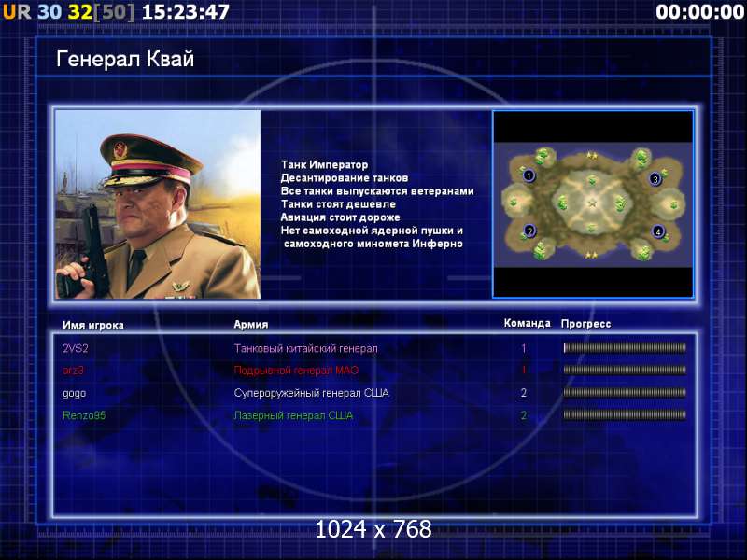Click the 'Танк Император' text line
This screenshot has height=560, width=747.
pyautogui.click(x=324, y=165)
